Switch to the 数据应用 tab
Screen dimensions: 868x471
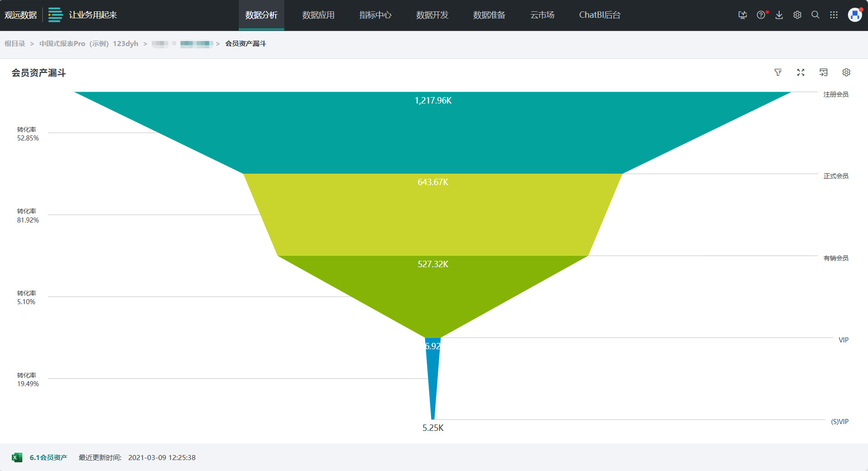click(318, 15)
